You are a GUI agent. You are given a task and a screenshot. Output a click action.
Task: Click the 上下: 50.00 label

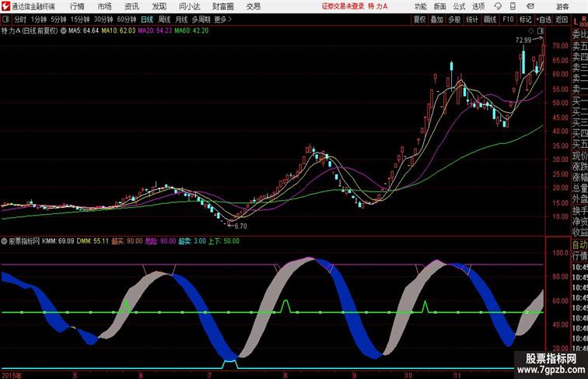point(224,241)
